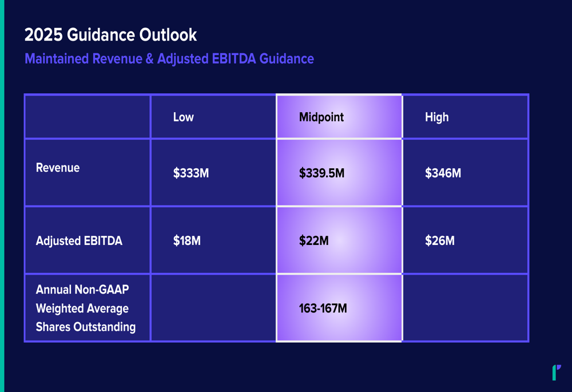Select the 163-167M shares outstanding value
Viewport: 572px width, 392px height.
click(323, 308)
